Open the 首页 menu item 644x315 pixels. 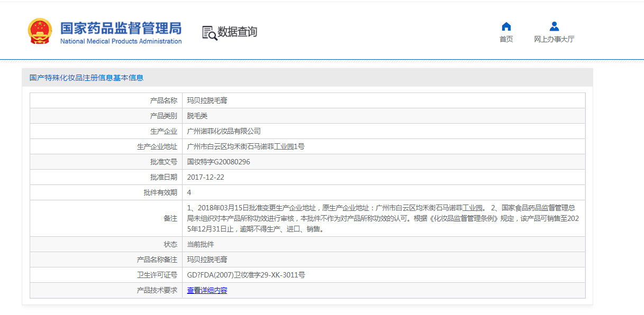(x=506, y=39)
